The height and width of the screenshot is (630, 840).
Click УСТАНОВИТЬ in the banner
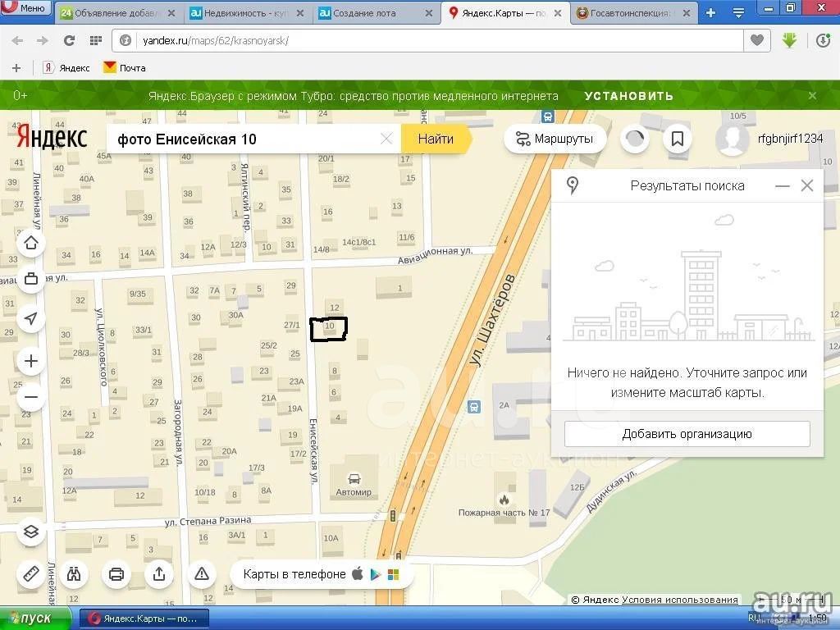pos(629,96)
